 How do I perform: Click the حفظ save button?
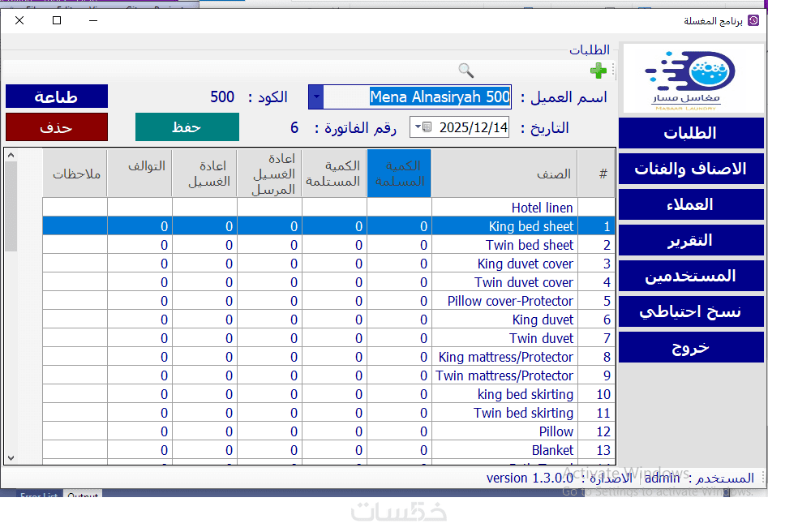pyautogui.click(x=187, y=127)
